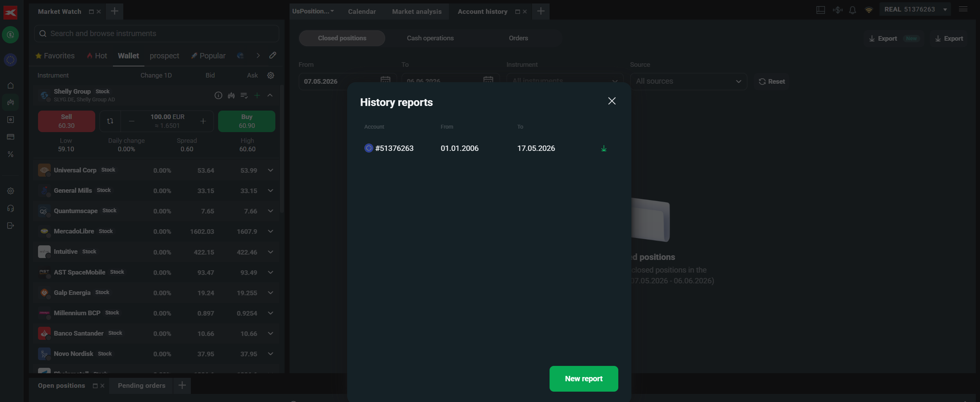Add Shelly Group with plus icon
Viewport: 980px width, 402px height.
click(x=257, y=95)
